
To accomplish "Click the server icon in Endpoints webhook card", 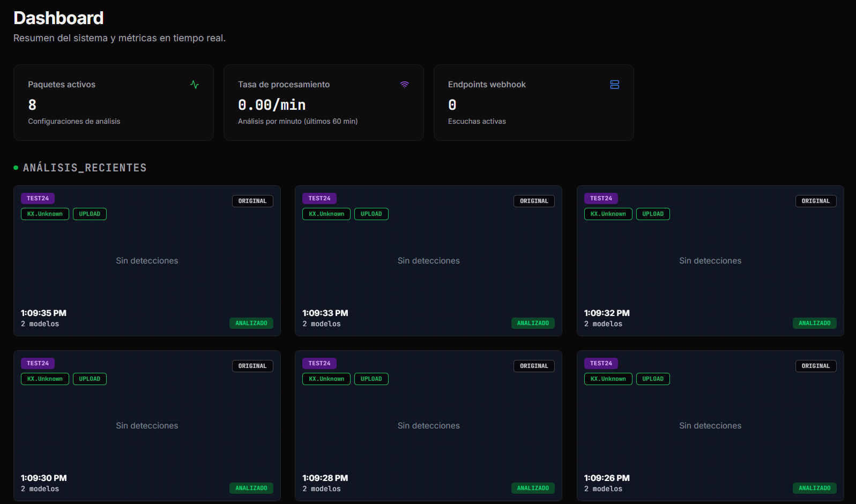I will [x=615, y=85].
